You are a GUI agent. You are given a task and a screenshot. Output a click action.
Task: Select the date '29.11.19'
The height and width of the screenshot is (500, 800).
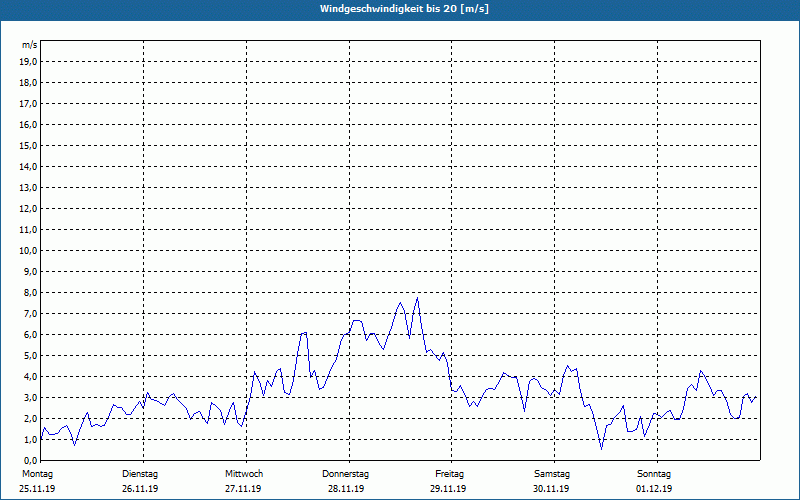click(448, 489)
